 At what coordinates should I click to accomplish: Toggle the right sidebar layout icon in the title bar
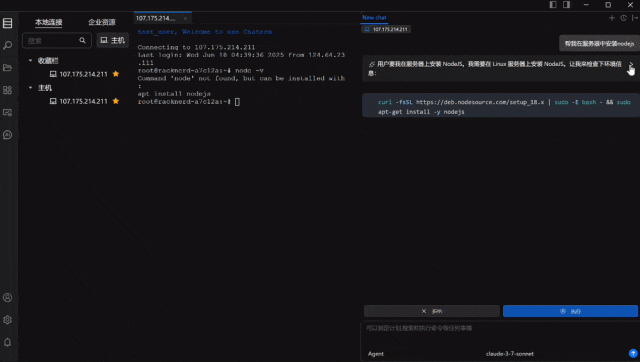coord(567,4)
